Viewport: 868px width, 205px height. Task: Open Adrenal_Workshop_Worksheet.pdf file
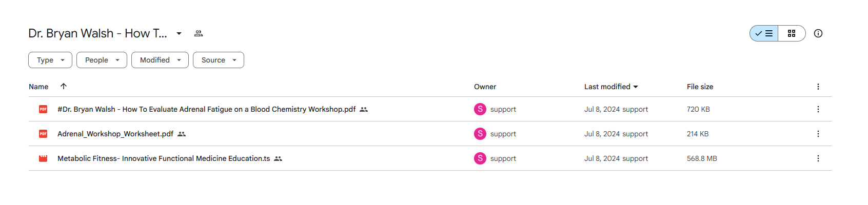tap(115, 134)
